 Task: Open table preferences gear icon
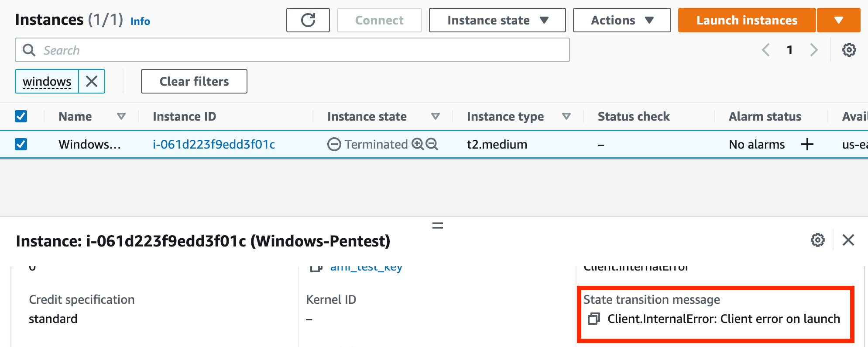point(849,50)
